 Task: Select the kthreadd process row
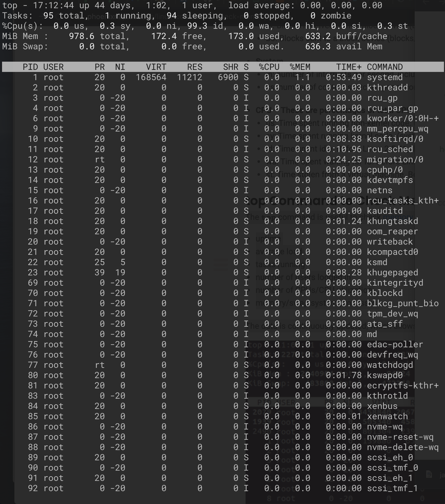tap(206, 88)
